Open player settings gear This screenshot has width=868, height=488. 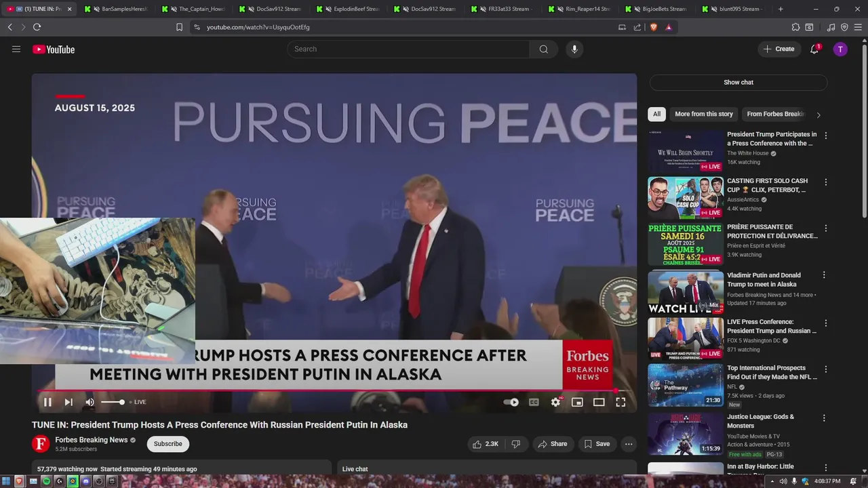(555, 402)
